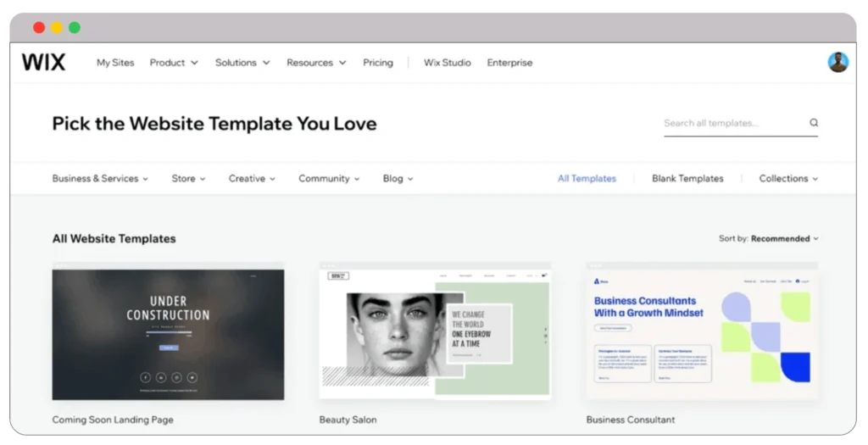Expand the Resources menu

point(316,63)
